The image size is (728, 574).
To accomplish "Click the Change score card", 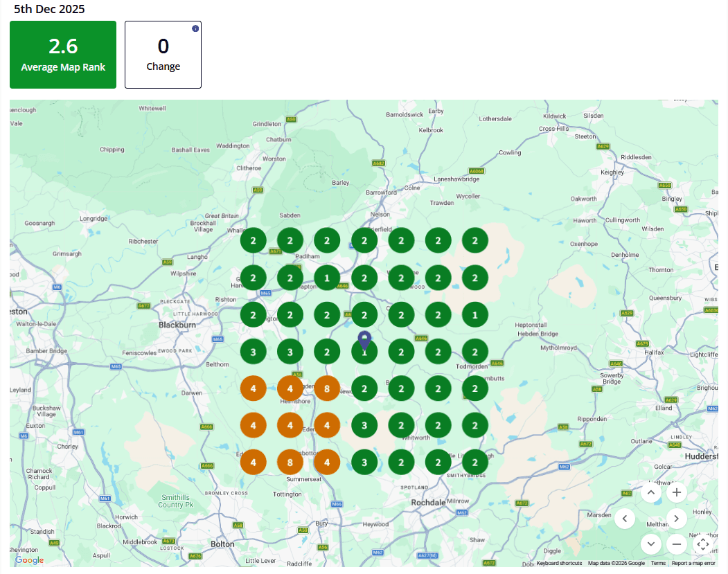I will pyautogui.click(x=163, y=55).
